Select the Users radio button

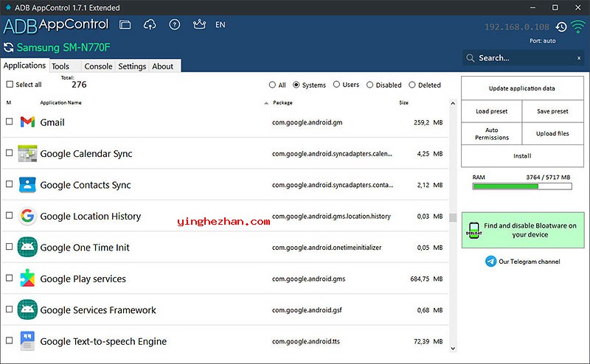click(x=337, y=85)
